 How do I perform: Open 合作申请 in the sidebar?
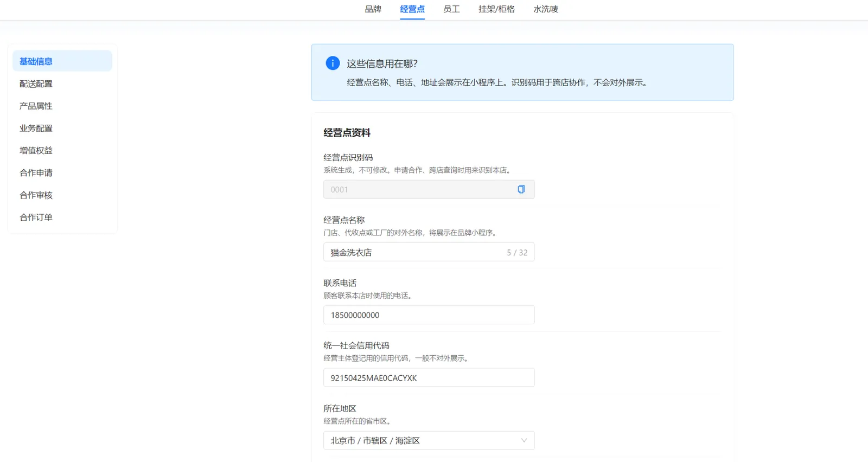62,172
